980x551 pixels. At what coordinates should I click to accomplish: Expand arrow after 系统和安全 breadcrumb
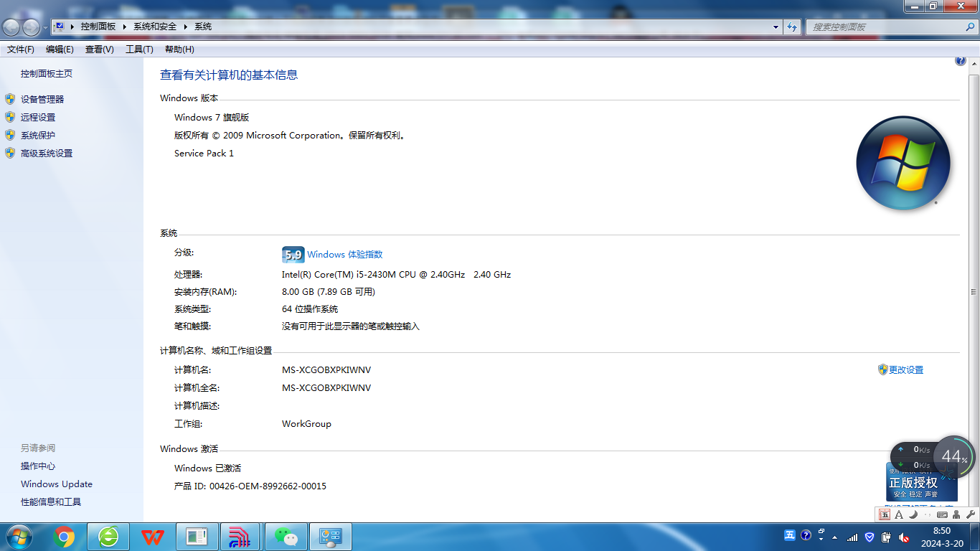coord(186,27)
